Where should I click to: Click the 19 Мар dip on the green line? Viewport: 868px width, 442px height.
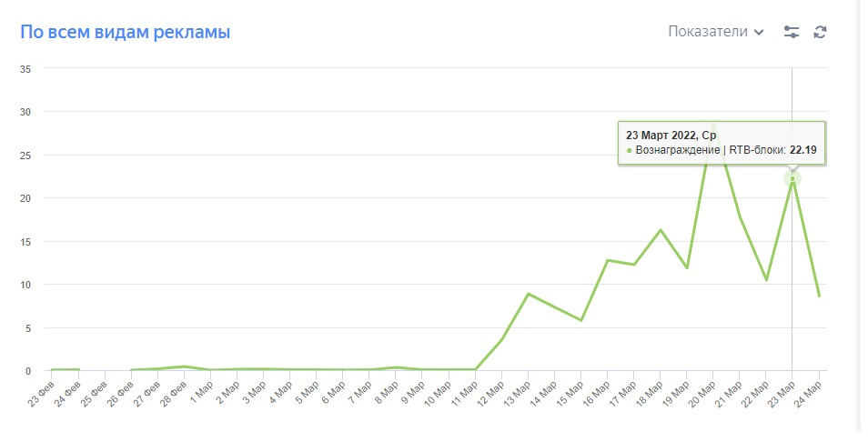click(x=687, y=268)
